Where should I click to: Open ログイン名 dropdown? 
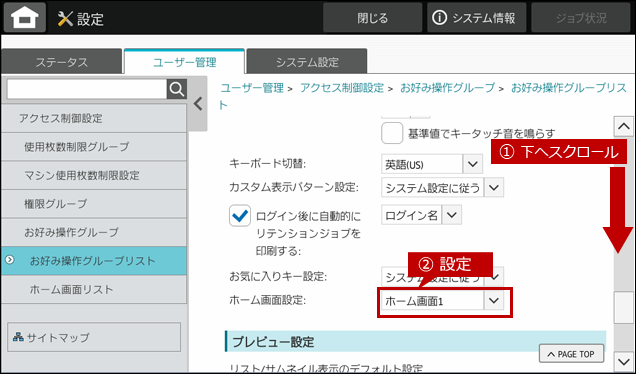pyautogui.click(x=421, y=215)
